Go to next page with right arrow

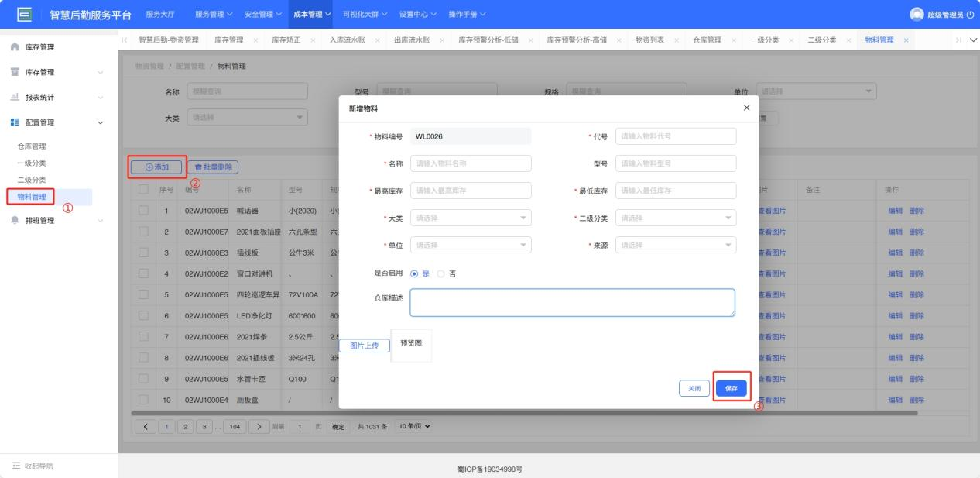259,426
